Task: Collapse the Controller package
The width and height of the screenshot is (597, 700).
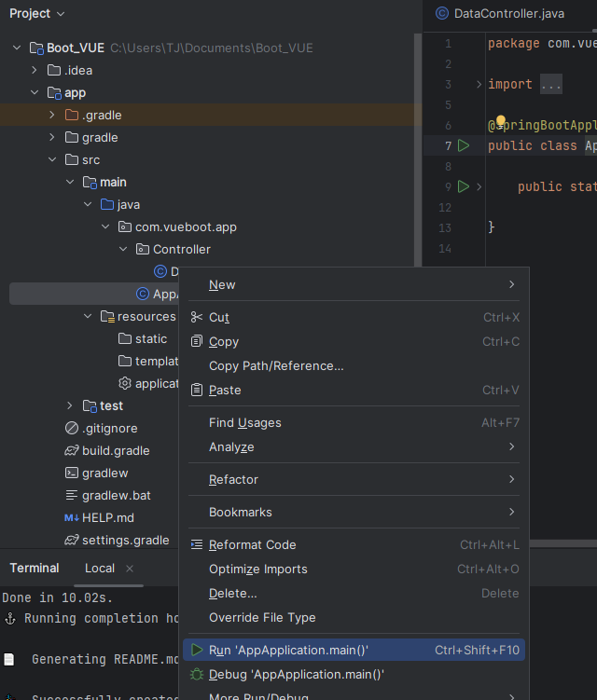Action: pyautogui.click(x=123, y=249)
